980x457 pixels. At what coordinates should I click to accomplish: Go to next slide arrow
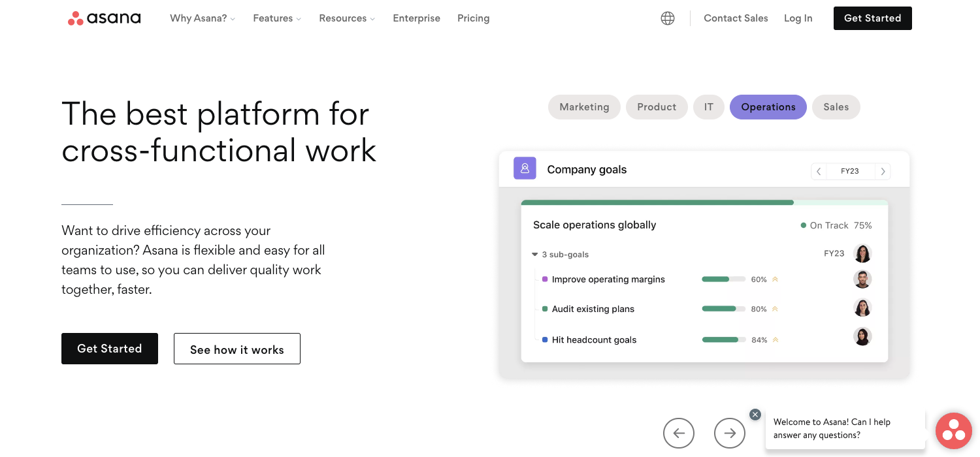[730, 433]
